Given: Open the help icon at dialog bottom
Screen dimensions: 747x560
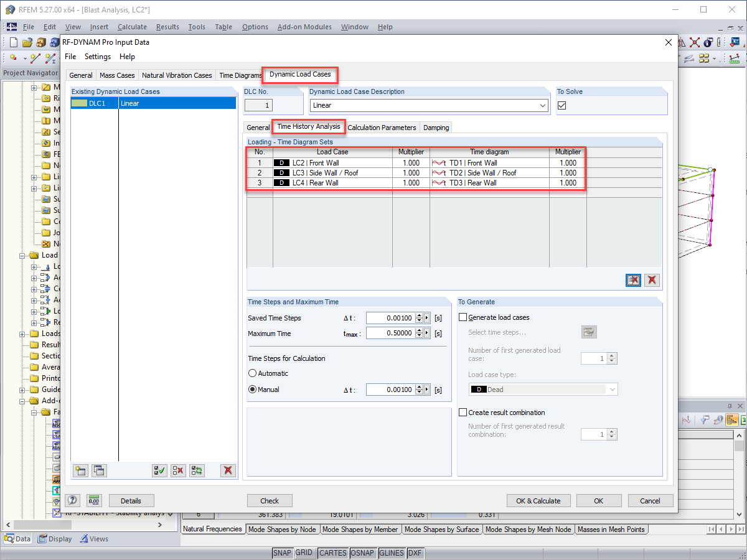Looking at the screenshot, I should (x=73, y=500).
